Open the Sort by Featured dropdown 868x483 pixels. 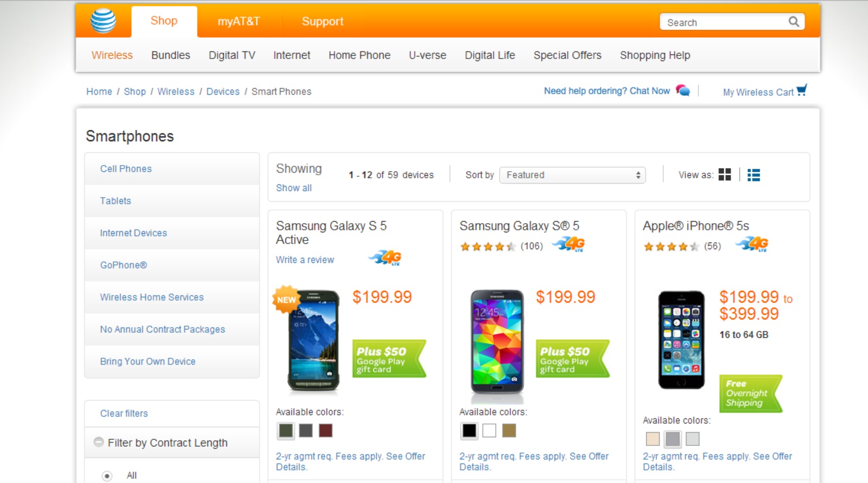pos(572,175)
